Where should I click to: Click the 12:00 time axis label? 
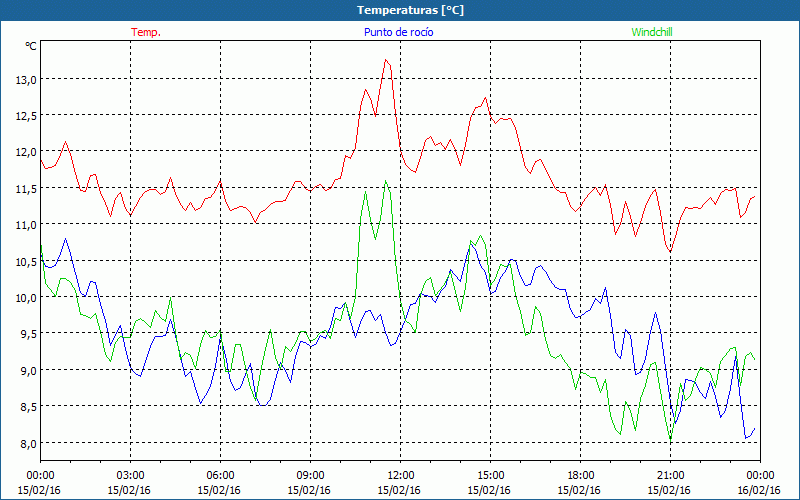click(x=401, y=476)
